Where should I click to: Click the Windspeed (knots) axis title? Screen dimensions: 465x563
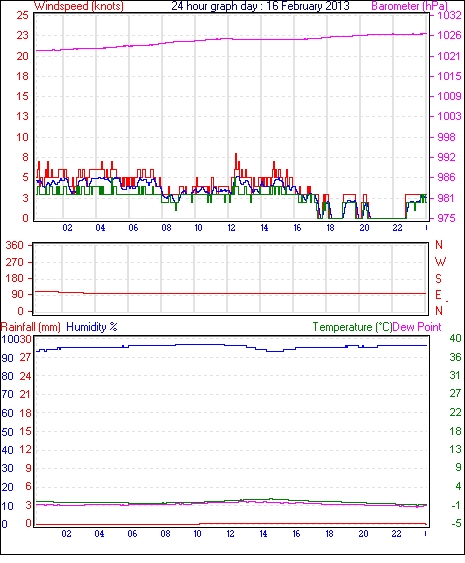tap(79, 6)
